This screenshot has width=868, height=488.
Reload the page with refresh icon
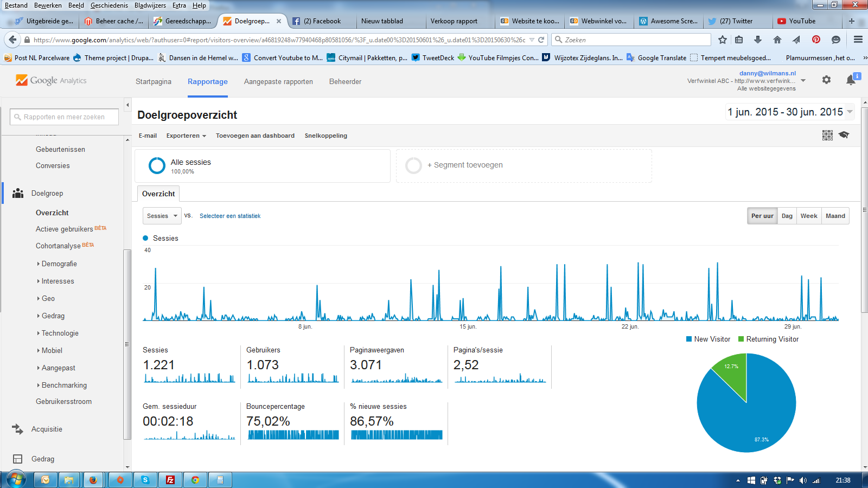click(x=541, y=40)
